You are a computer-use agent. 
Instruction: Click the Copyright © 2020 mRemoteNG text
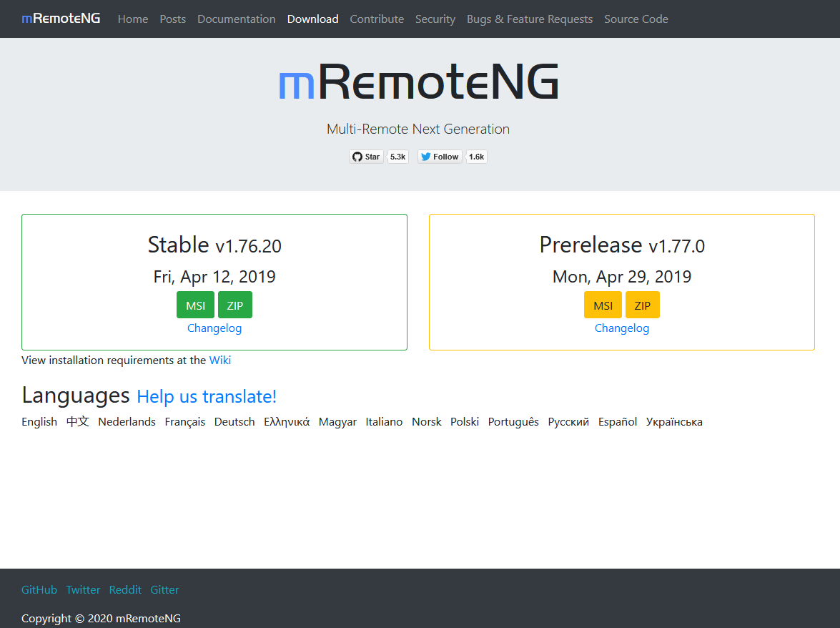pyautogui.click(x=102, y=619)
